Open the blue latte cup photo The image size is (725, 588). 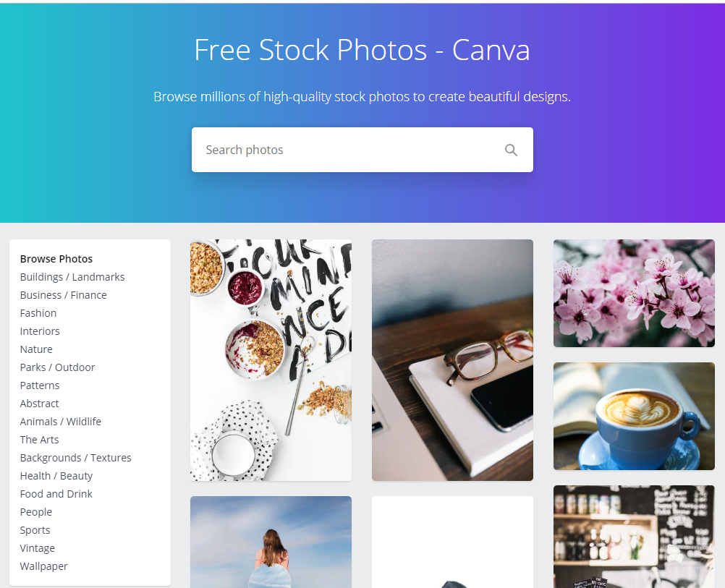tap(634, 416)
